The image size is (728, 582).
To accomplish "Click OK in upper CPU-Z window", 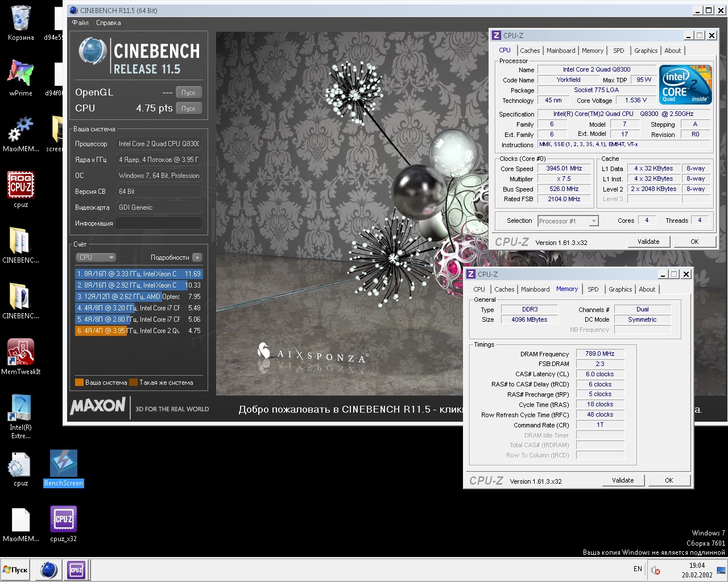I will [694, 242].
